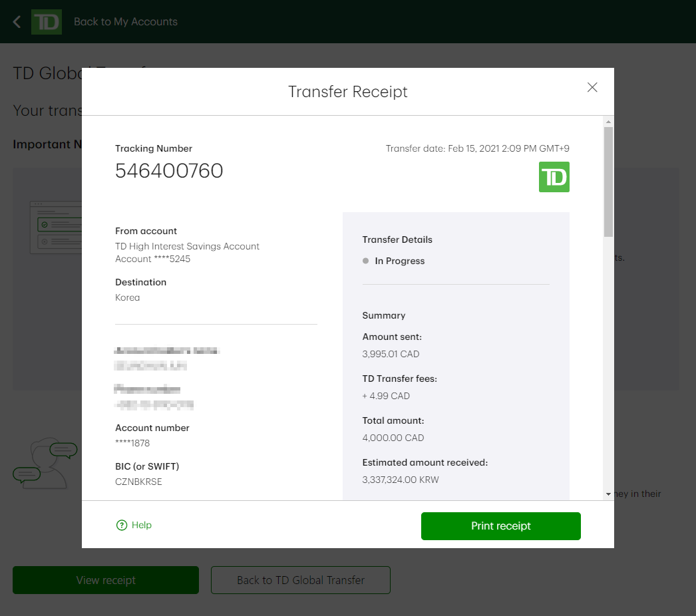Click the TD logo in the receipt
The width and height of the screenshot is (696, 616).
click(x=554, y=177)
